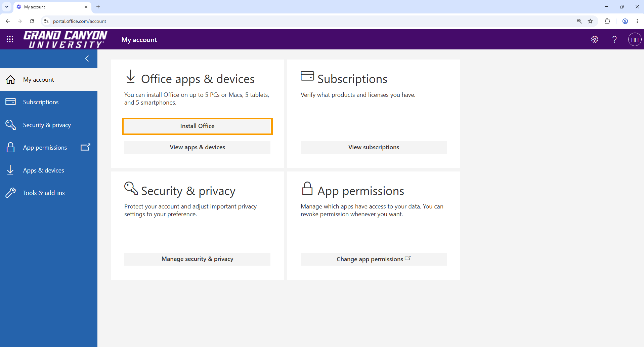Viewport: 644px width, 347px height.
Task: Click the zoom magnifier icon in address bar
Action: 579,21
